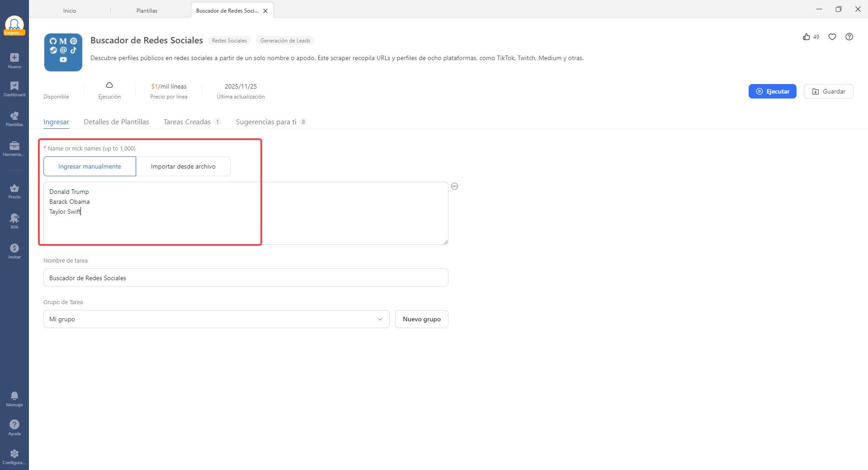The height and width of the screenshot is (470, 868).
Task: Open the Tareas Creadas tab
Action: click(x=187, y=122)
